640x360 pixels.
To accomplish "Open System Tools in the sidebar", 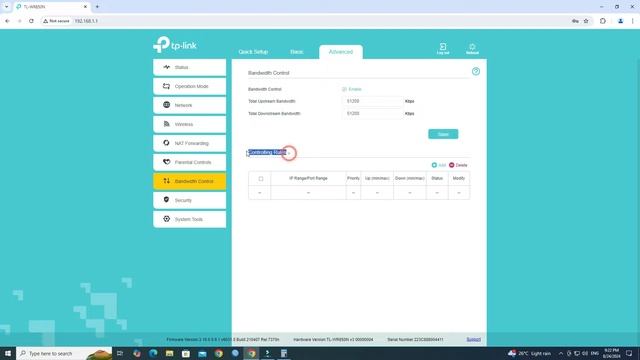I will 189,219.
